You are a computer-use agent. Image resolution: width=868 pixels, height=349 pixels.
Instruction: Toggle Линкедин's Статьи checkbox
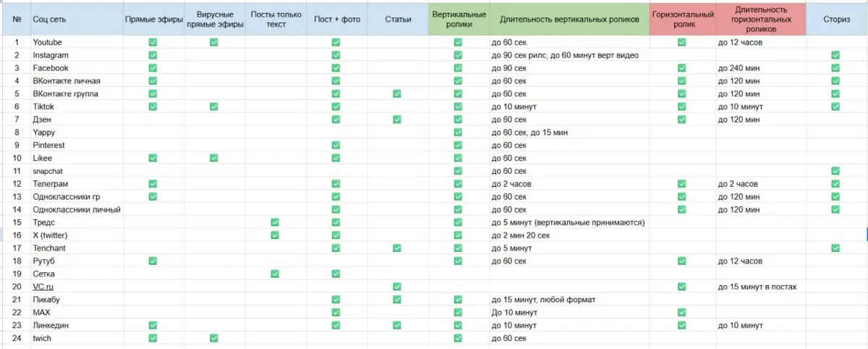[x=397, y=325]
